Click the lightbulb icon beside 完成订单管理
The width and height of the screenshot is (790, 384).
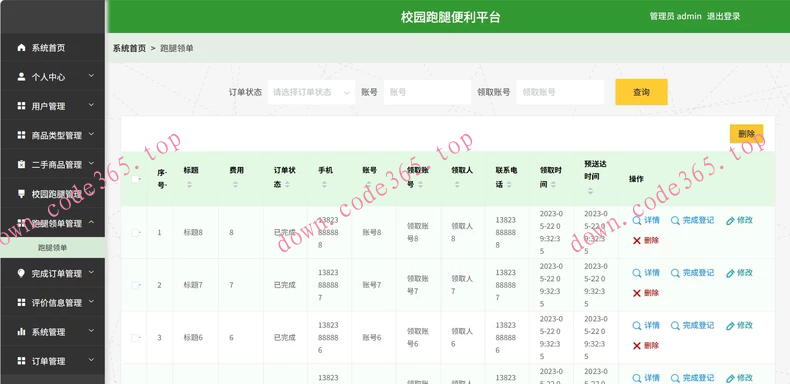pos(21,273)
